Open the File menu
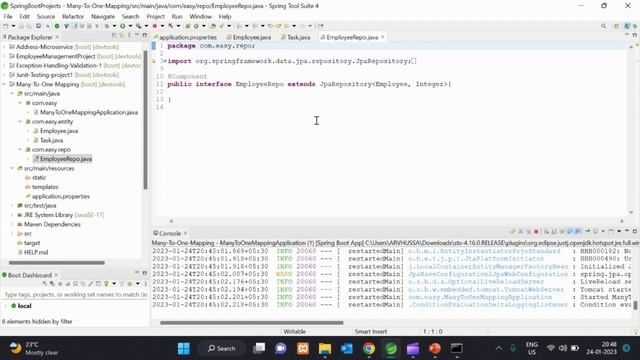This screenshot has height=360, width=640. tap(8, 16)
